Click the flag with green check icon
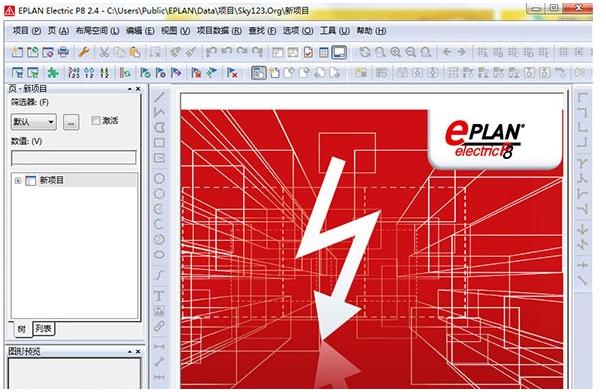This screenshot has width=606, height=392. (x=145, y=73)
